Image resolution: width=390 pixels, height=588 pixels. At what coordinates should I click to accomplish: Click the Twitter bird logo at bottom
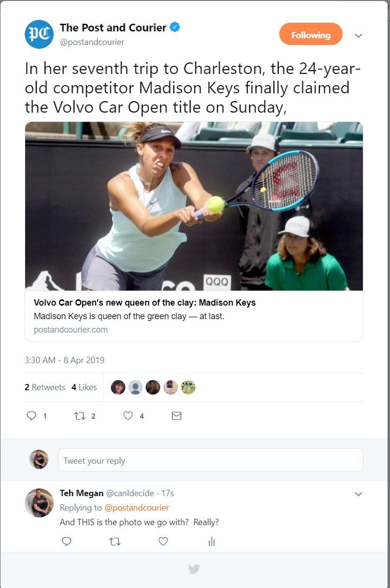pyautogui.click(x=194, y=569)
